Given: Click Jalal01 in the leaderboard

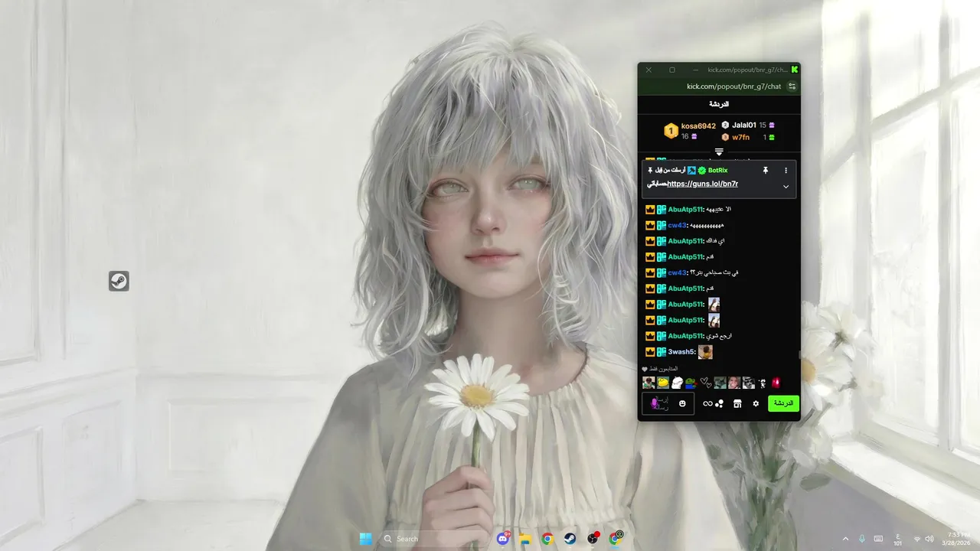Looking at the screenshot, I should point(744,125).
